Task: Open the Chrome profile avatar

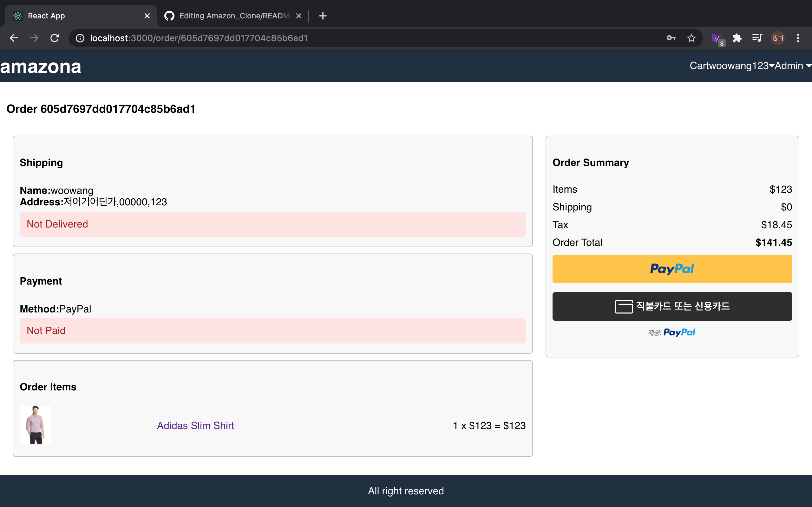Action: [777, 38]
